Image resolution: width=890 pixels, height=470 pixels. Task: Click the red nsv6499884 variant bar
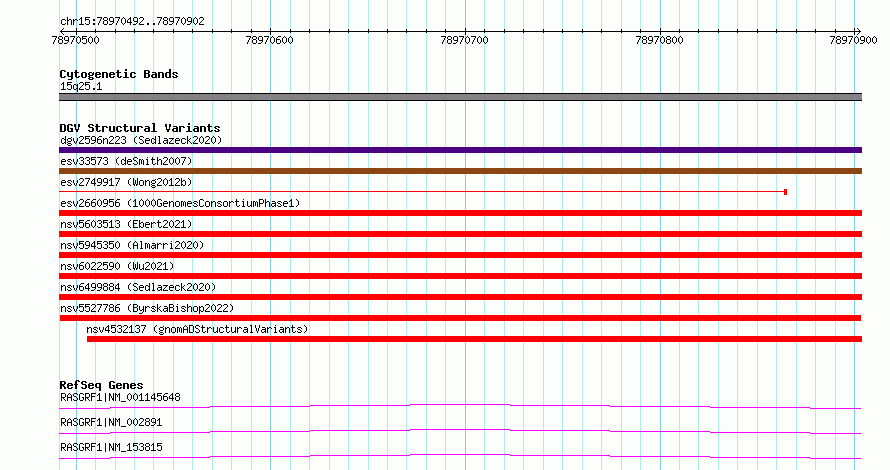[x=460, y=297]
